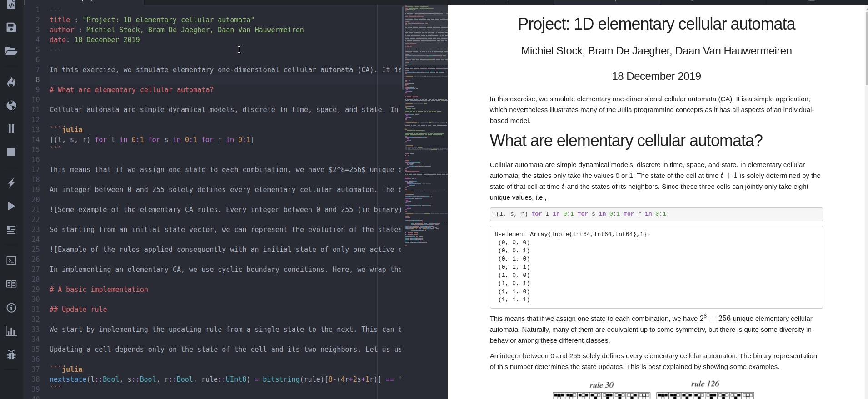Click the author line in the editor
The image size is (868, 399).
click(177, 30)
